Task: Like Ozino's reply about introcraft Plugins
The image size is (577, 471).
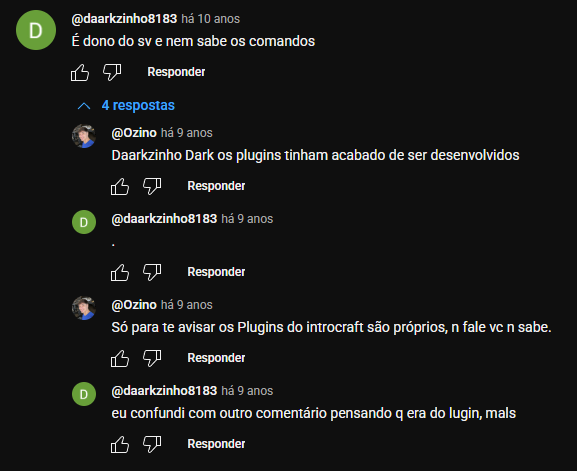Action: coord(120,358)
